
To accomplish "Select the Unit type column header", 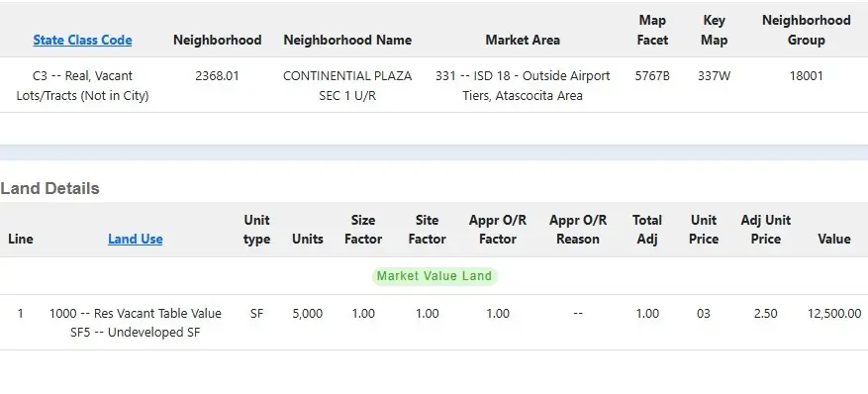I will click(x=257, y=229).
